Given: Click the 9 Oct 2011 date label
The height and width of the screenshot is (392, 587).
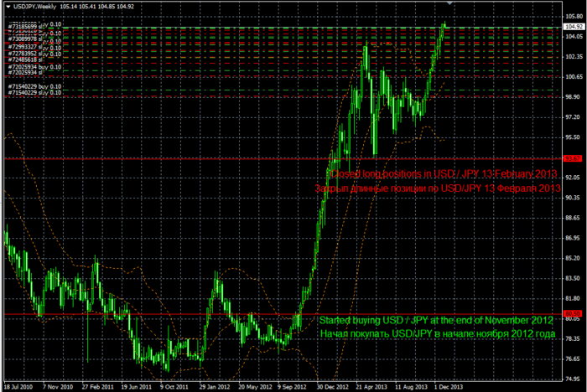Looking at the screenshot, I should (x=174, y=387).
